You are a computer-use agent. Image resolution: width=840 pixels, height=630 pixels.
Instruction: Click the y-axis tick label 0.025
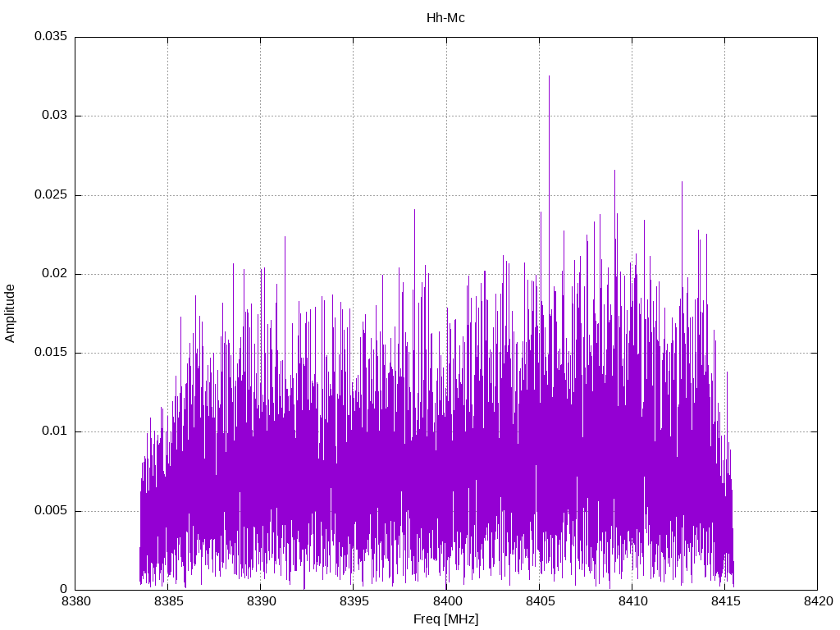51,194
